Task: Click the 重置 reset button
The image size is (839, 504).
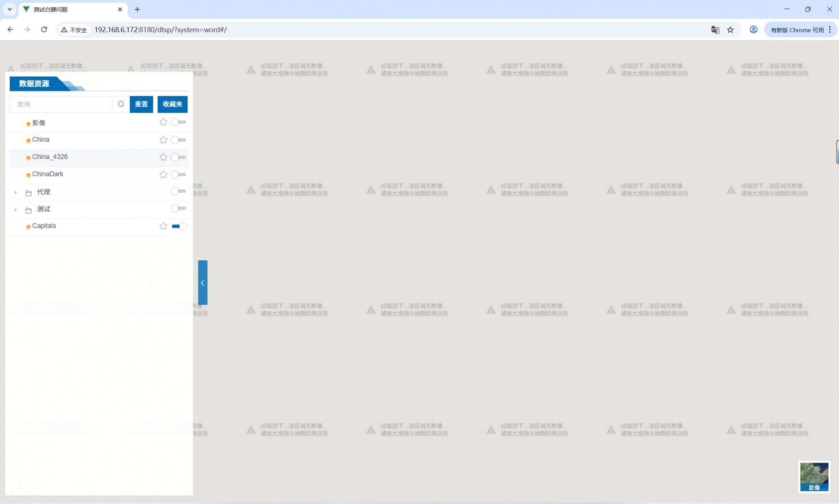Action: 141,104
